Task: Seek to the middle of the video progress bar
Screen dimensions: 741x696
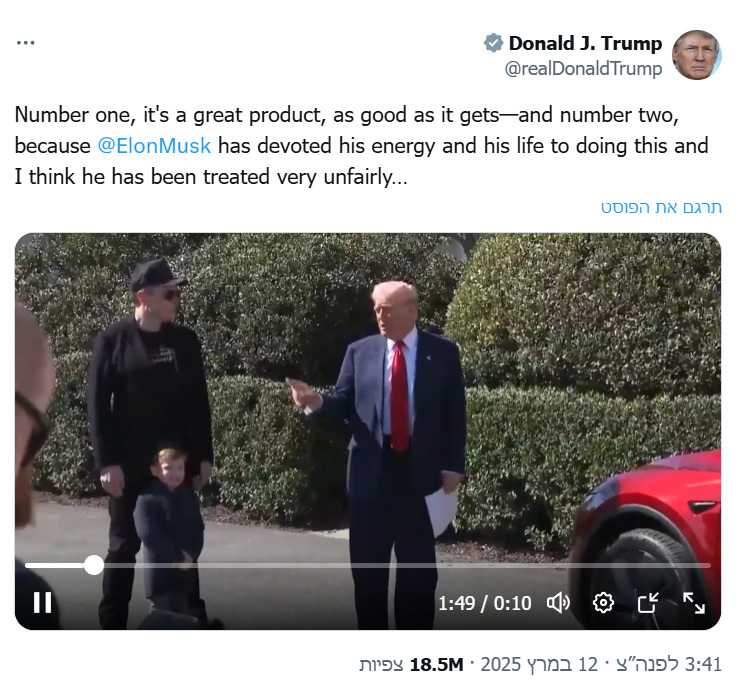Action: (x=367, y=565)
